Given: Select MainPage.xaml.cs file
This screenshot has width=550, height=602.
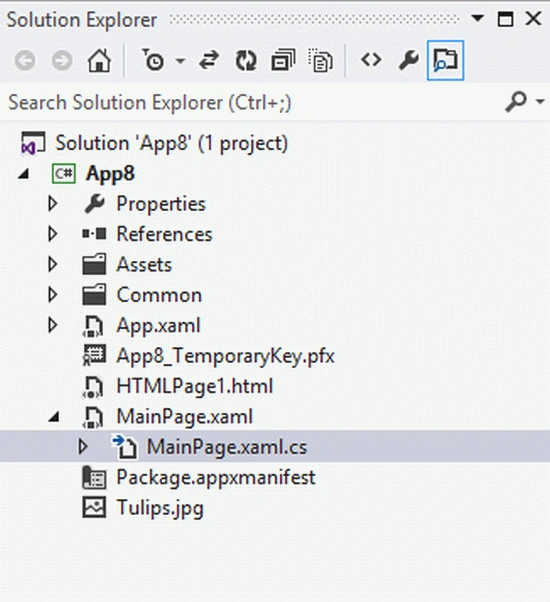Looking at the screenshot, I should click(x=227, y=447).
